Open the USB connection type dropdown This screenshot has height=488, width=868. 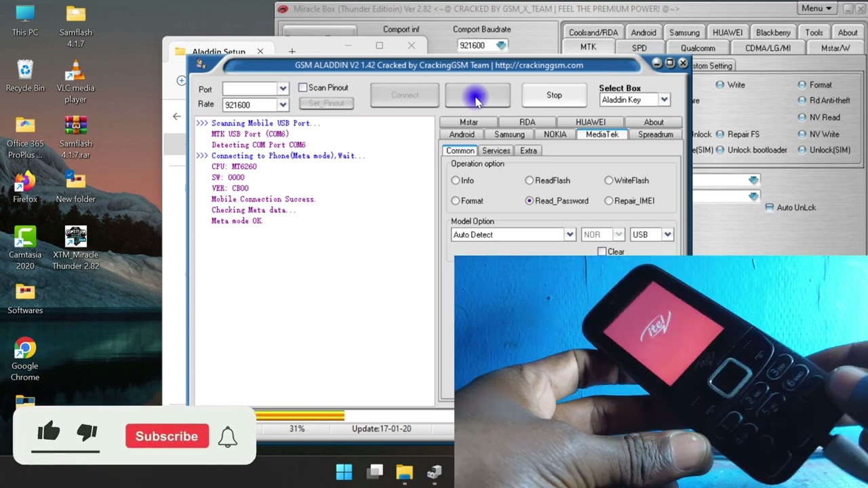[667, 235]
